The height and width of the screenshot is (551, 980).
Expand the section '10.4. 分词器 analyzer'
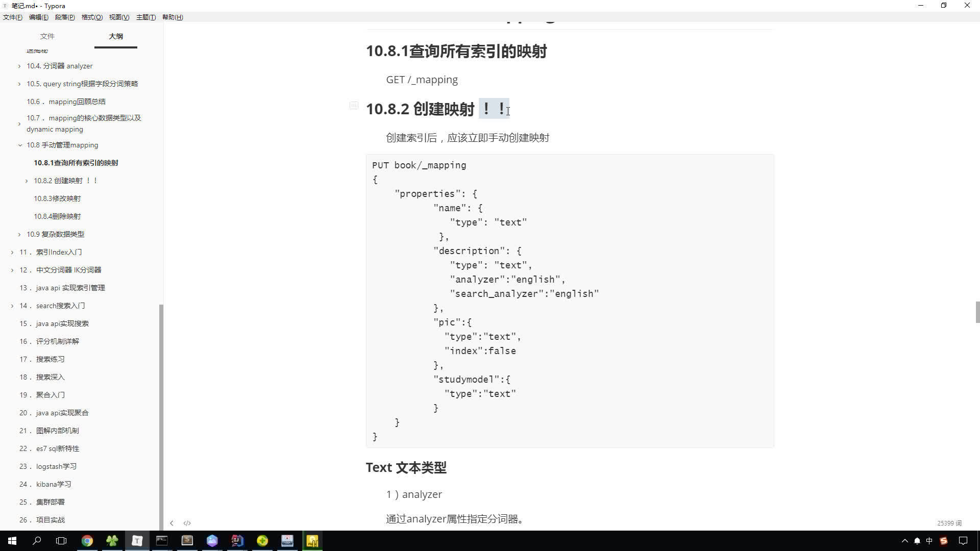[19, 66]
